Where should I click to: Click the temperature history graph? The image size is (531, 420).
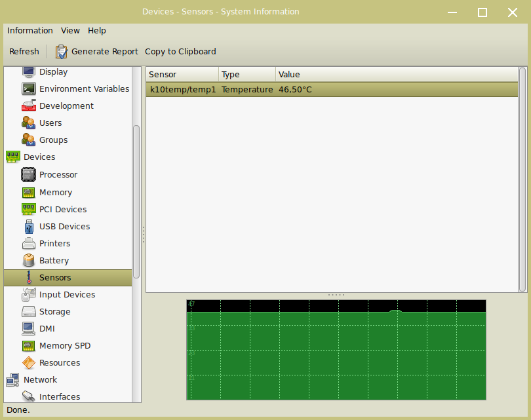coord(336,350)
